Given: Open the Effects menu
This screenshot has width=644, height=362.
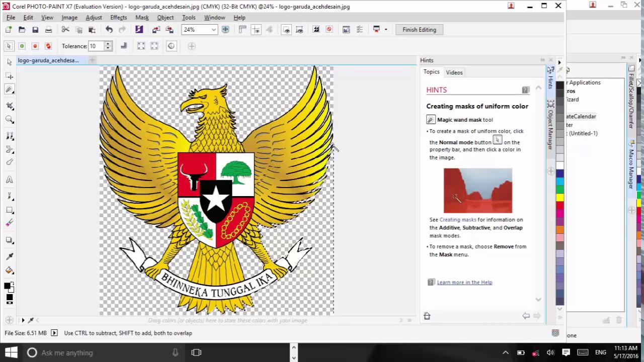Looking at the screenshot, I should click(x=119, y=18).
